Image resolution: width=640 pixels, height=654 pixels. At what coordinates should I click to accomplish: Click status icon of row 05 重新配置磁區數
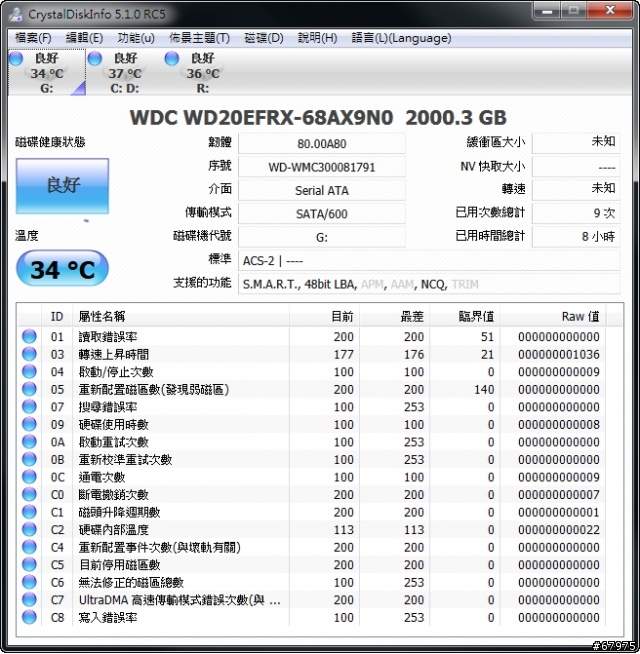tap(29, 389)
